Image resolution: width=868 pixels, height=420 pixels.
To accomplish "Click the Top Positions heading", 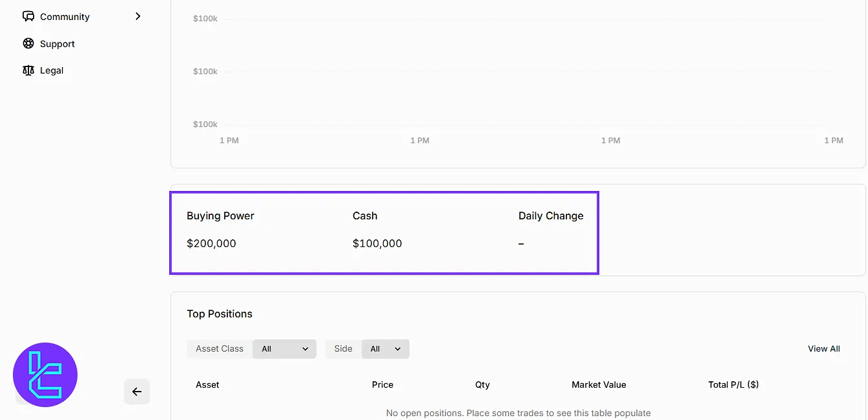I will pyautogui.click(x=220, y=314).
